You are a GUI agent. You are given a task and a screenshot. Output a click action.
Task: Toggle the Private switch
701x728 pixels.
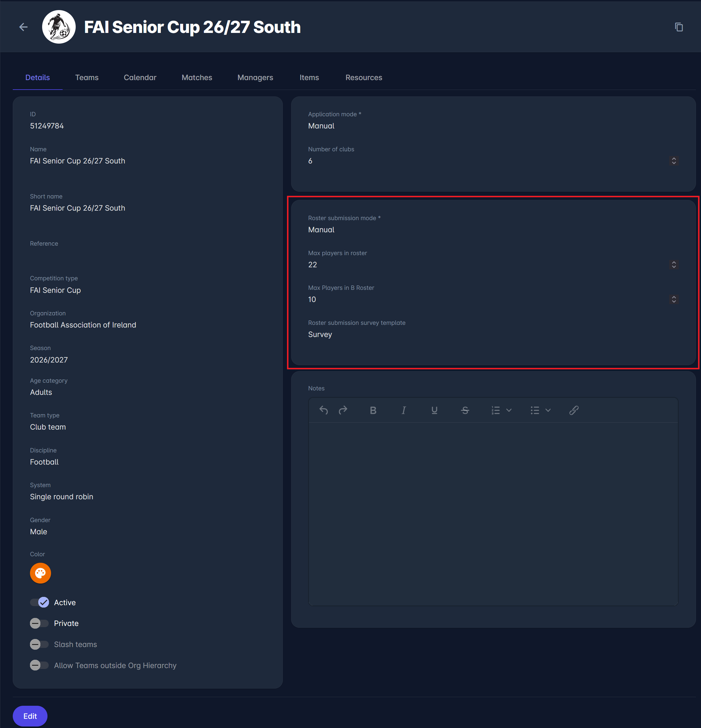click(x=39, y=623)
